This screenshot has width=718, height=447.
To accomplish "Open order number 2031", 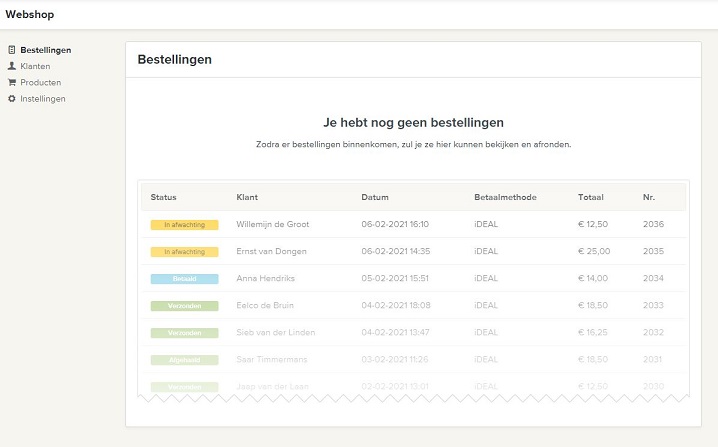I will 653,359.
